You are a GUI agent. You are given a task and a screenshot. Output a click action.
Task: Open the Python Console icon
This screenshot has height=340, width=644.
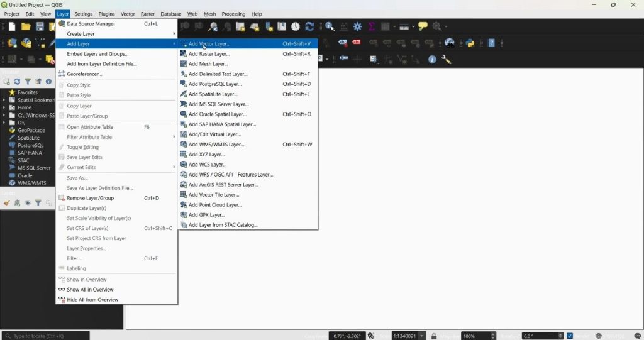tap(470, 43)
